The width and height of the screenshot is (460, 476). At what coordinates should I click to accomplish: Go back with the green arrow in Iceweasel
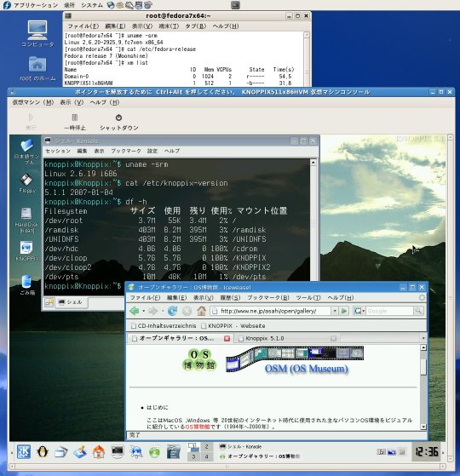134,311
